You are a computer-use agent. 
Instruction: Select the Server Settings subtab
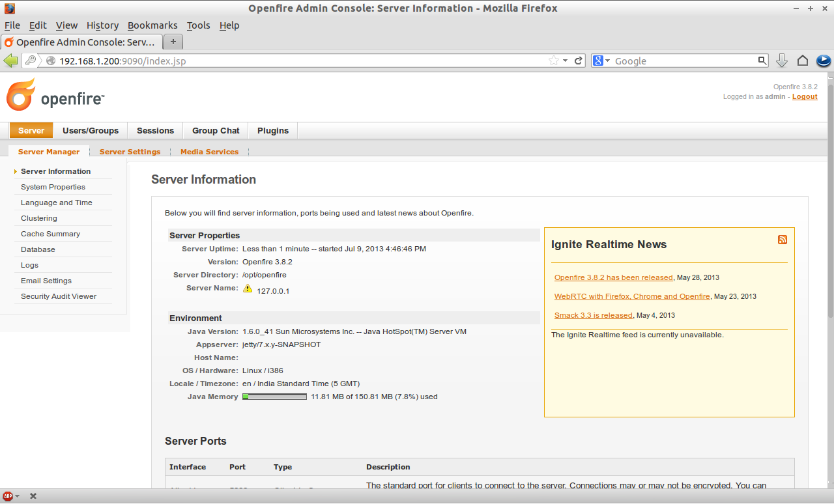(130, 152)
